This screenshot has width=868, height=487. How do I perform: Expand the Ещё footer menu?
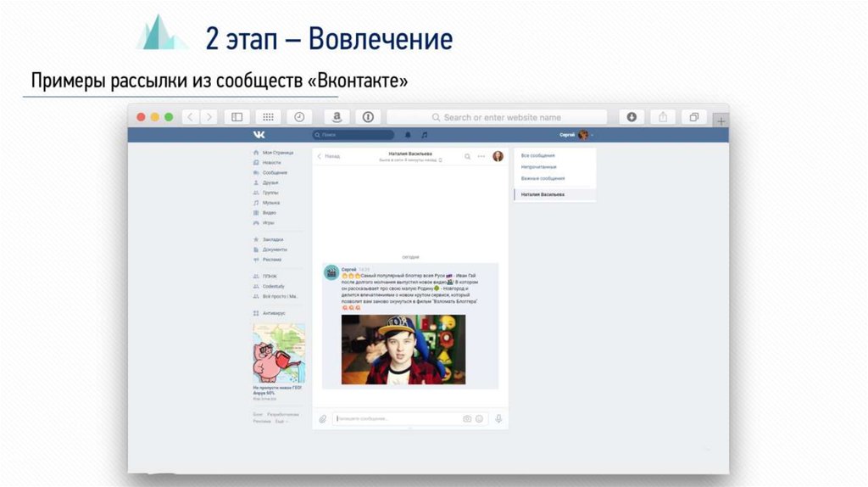click(281, 421)
